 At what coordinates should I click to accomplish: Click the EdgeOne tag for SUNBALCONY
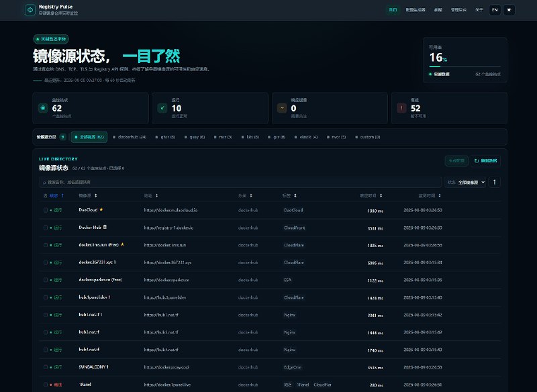point(293,367)
